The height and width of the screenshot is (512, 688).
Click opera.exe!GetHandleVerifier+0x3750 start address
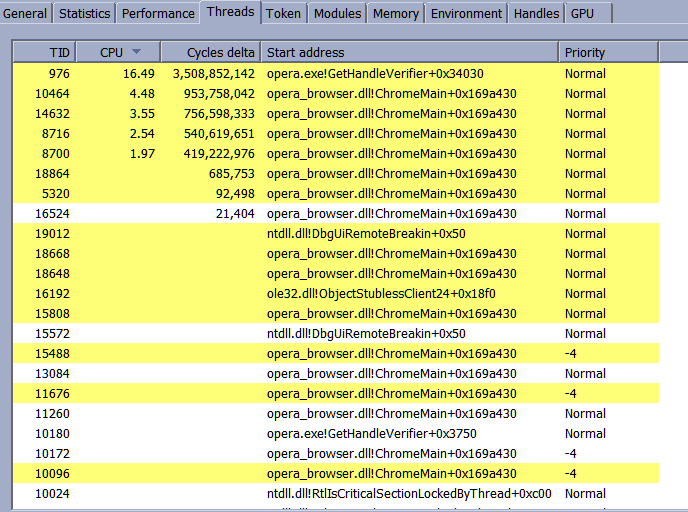point(372,434)
